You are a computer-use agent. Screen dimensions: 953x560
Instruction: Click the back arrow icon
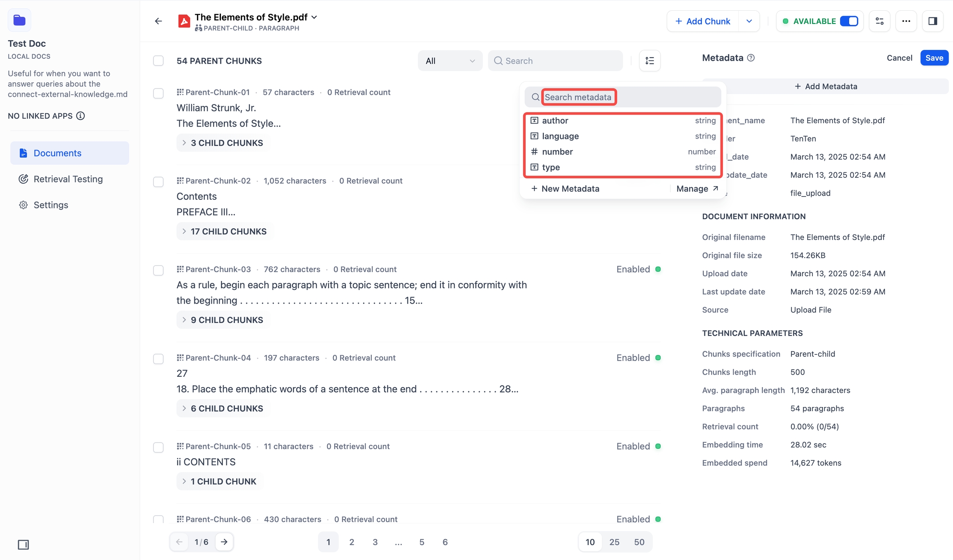[x=158, y=21]
